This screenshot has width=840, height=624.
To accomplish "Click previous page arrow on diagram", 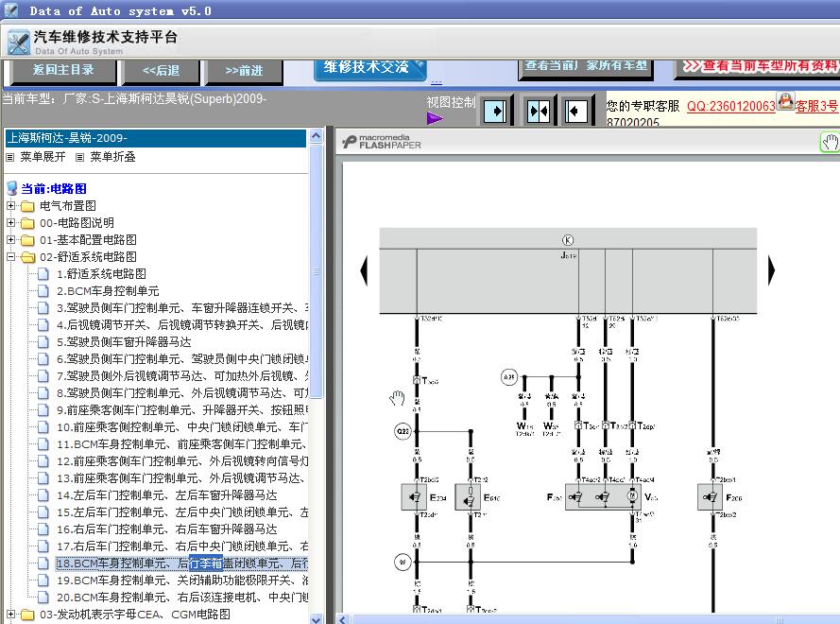I will click(365, 270).
